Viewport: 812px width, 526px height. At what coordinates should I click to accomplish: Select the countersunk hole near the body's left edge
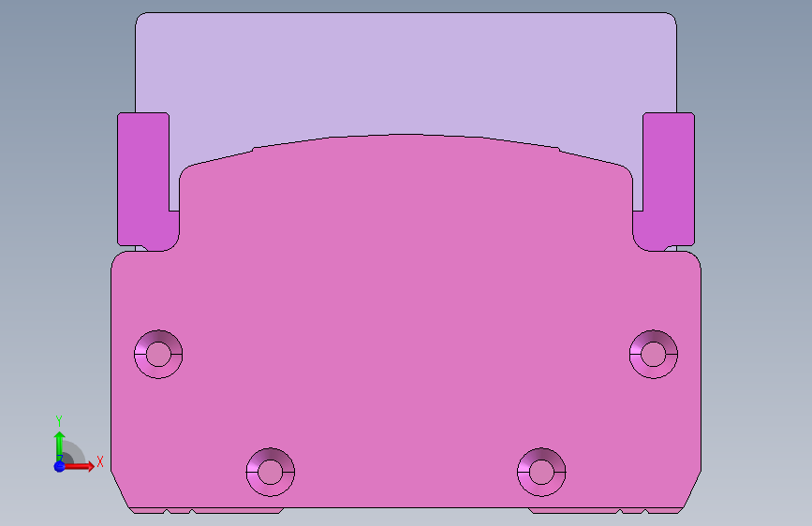(x=158, y=355)
